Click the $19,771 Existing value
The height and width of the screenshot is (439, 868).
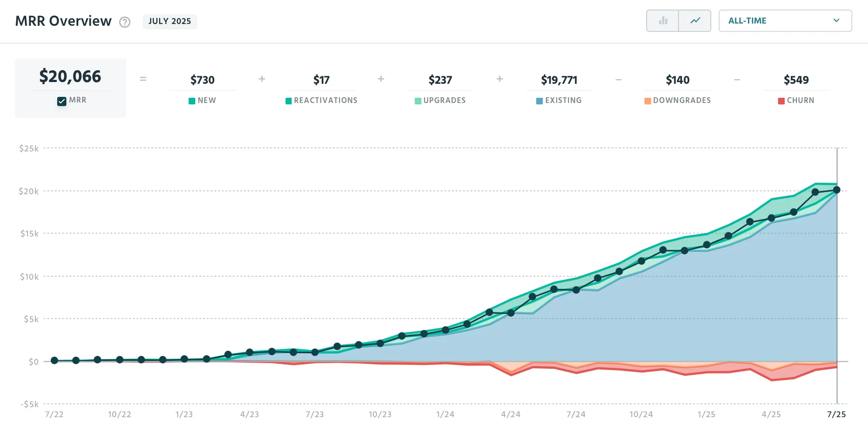pyautogui.click(x=559, y=80)
